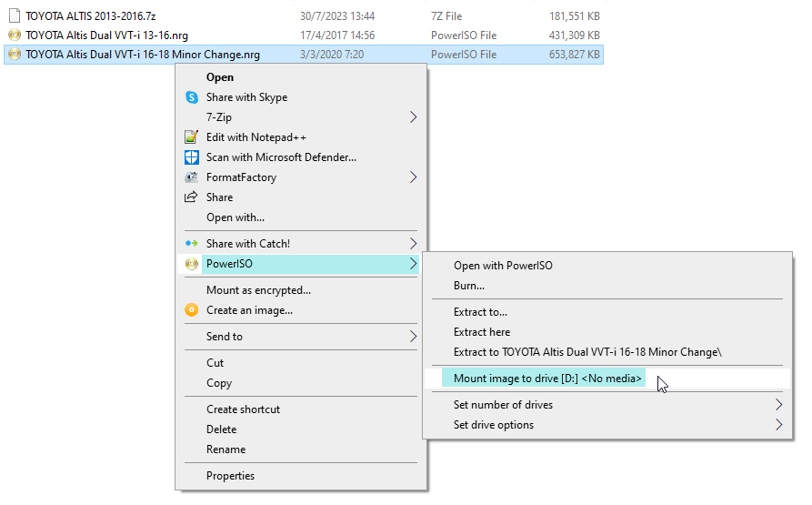Click the FormatFactory icon
Screen dimensions: 812x505
tap(191, 177)
